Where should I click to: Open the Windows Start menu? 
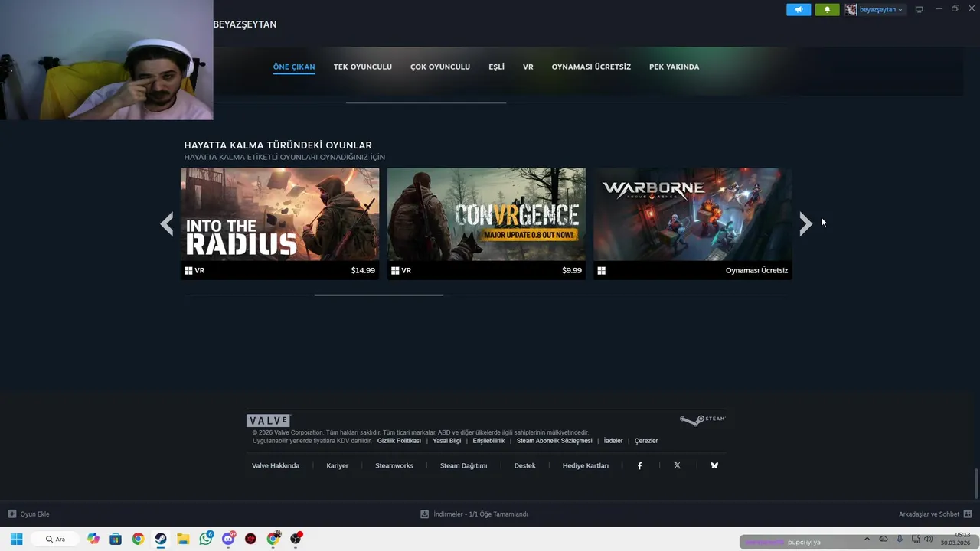pos(16,539)
